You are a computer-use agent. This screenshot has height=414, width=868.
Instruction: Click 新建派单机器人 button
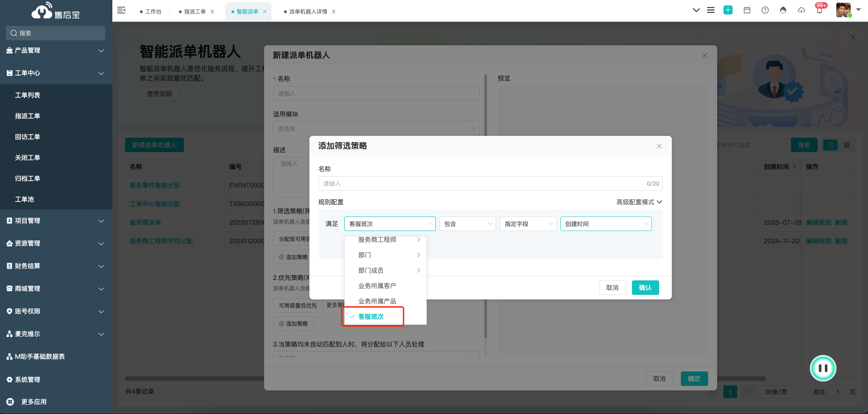pos(154,145)
